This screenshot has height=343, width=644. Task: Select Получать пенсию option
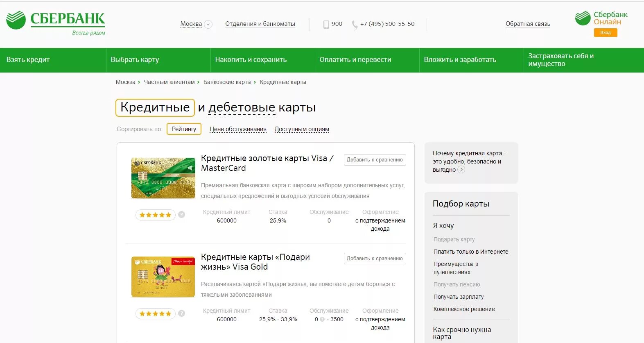(x=456, y=284)
